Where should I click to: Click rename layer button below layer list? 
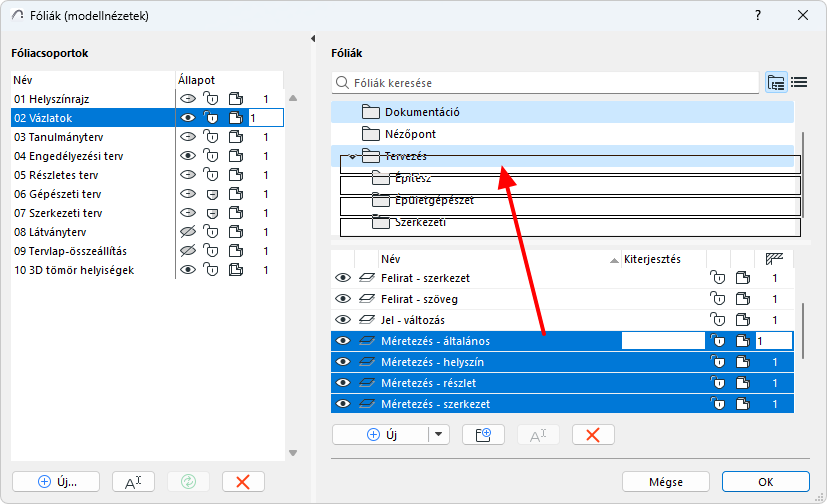click(x=538, y=435)
